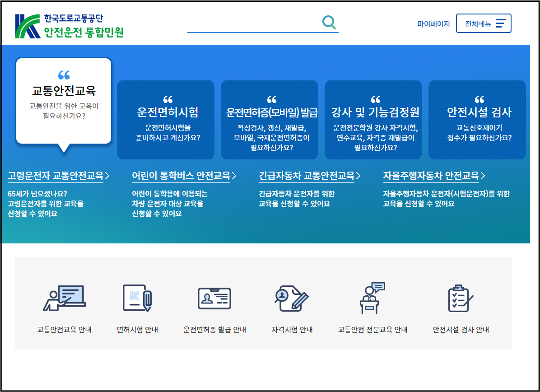
Task: Switch to 강사 및 기능검정원 tab
Action: pyautogui.click(x=373, y=119)
